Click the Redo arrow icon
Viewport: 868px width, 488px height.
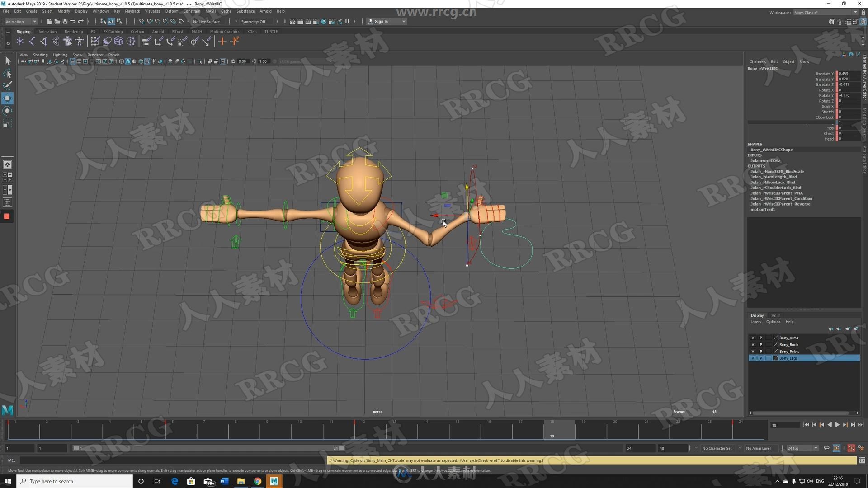pyautogui.click(x=81, y=21)
